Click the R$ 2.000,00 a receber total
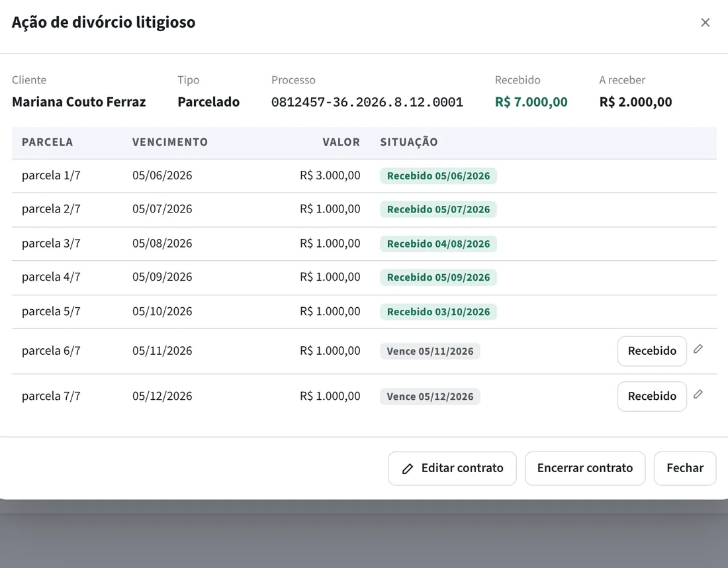This screenshot has width=728, height=568. (x=635, y=102)
